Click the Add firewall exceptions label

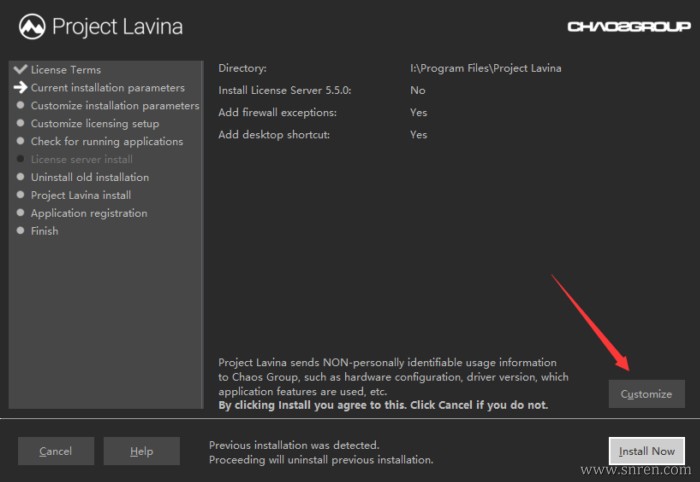pos(277,112)
